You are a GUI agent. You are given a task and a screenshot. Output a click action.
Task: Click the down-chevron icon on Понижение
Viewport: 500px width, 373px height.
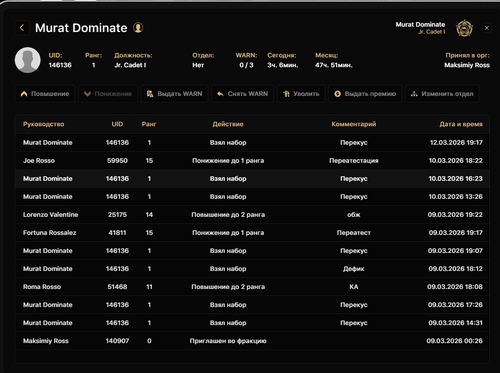pyautogui.click(x=87, y=94)
